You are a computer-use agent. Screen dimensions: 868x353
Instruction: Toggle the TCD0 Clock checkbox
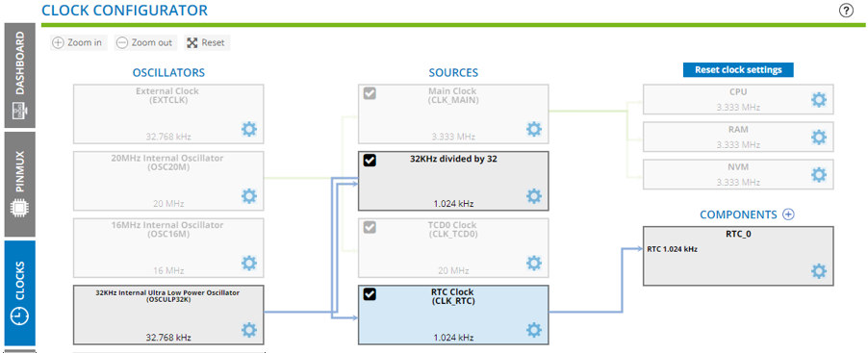click(370, 227)
